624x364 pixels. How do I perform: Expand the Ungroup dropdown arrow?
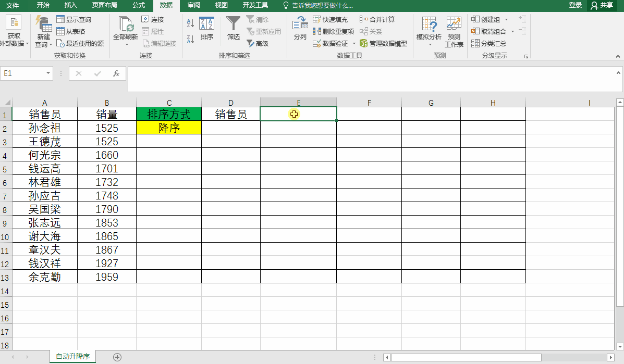click(512, 31)
